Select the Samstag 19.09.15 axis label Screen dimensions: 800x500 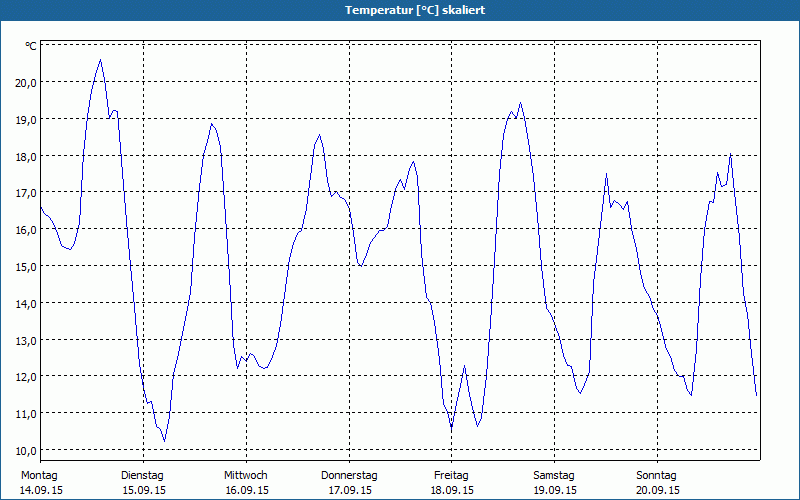coord(555,483)
